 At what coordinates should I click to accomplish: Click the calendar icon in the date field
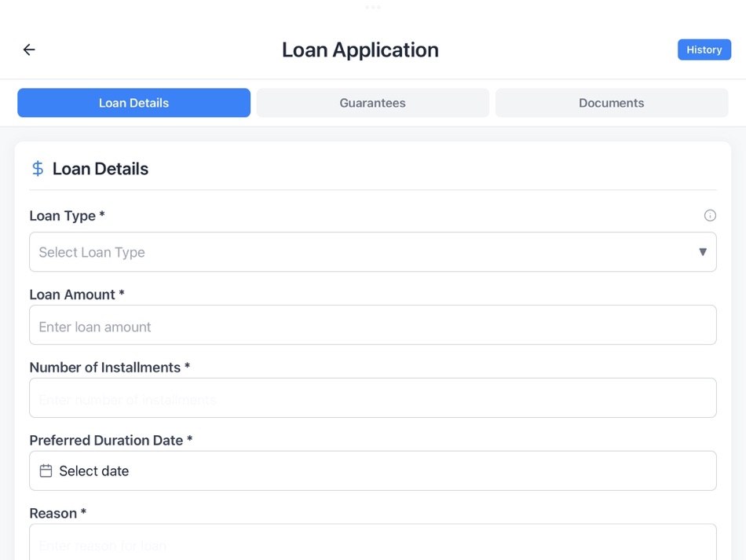pos(46,470)
